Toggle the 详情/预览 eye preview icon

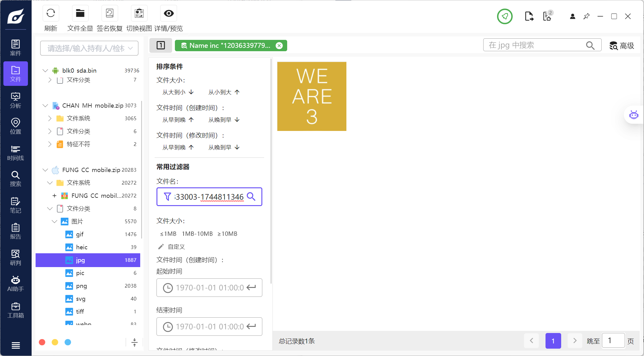(x=168, y=13)
